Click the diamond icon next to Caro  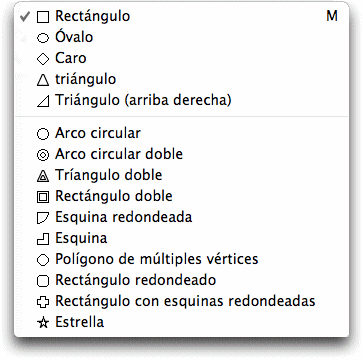pyautogui.click(x=43, y=59)
